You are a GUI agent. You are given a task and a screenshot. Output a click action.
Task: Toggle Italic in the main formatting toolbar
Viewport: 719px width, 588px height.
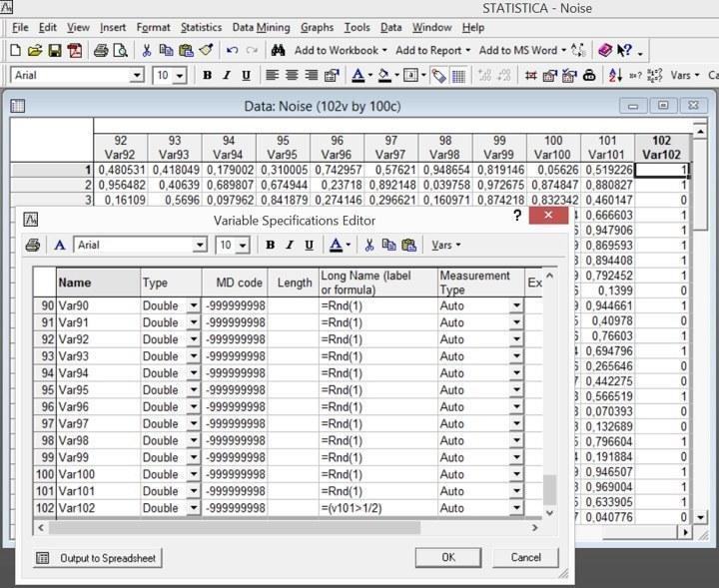coord(227,75)
